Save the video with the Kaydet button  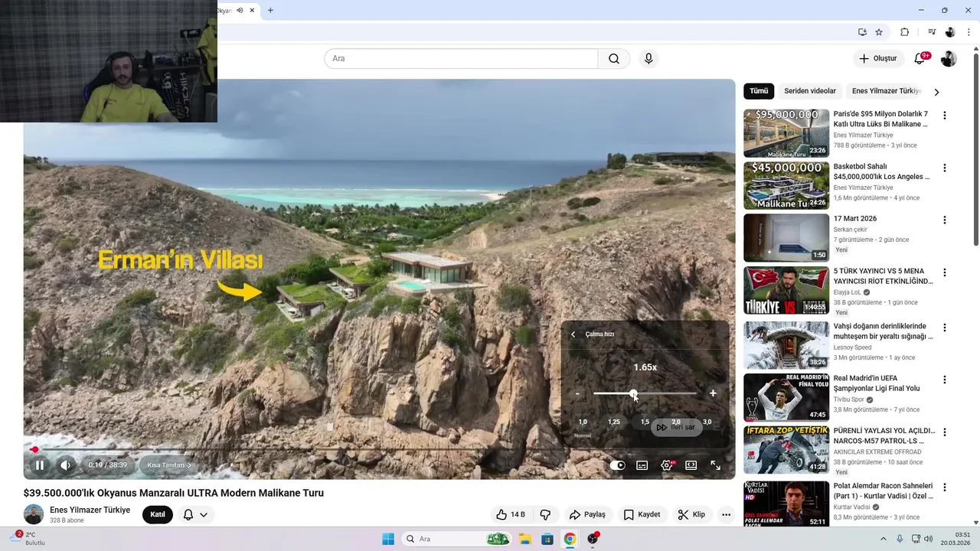(642, 514)
